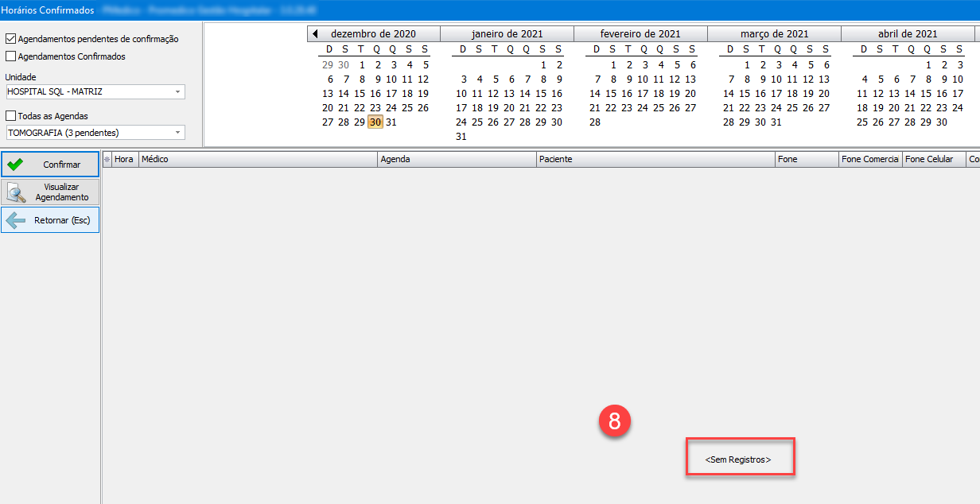Screen dimensions: 980x504
Task: Go to previous month with calendar arrow
Action: click(x=315, y=34)
